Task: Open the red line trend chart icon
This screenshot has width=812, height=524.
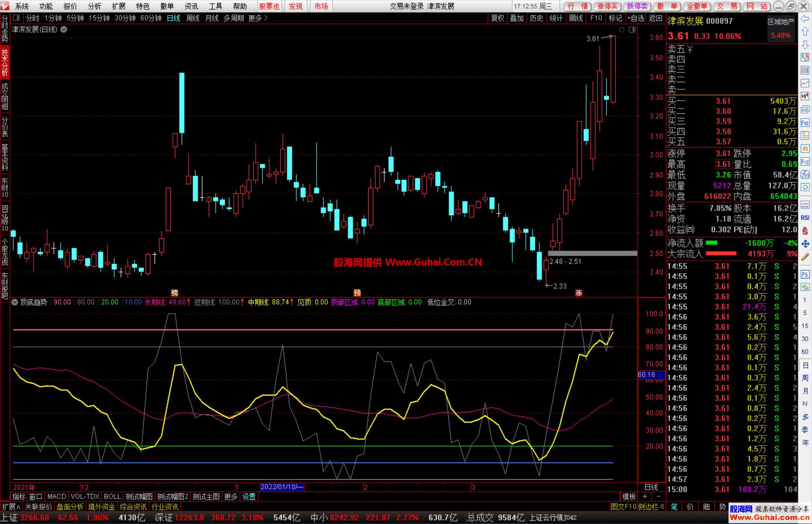Action: [x=805, y=83]
